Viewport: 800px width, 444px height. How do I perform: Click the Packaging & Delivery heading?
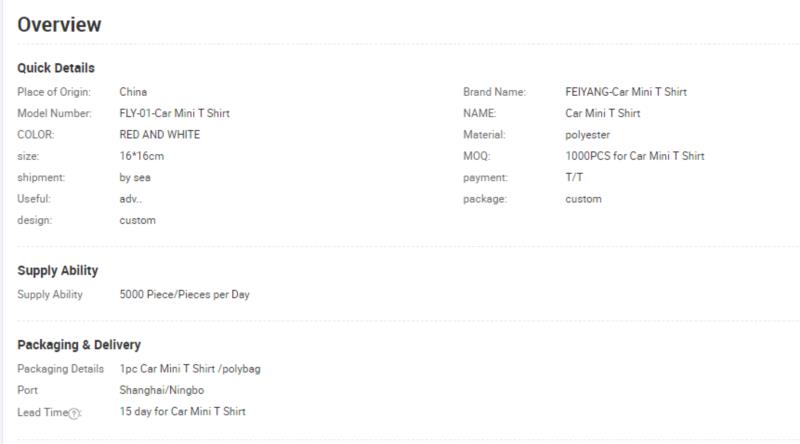point(79,345)
